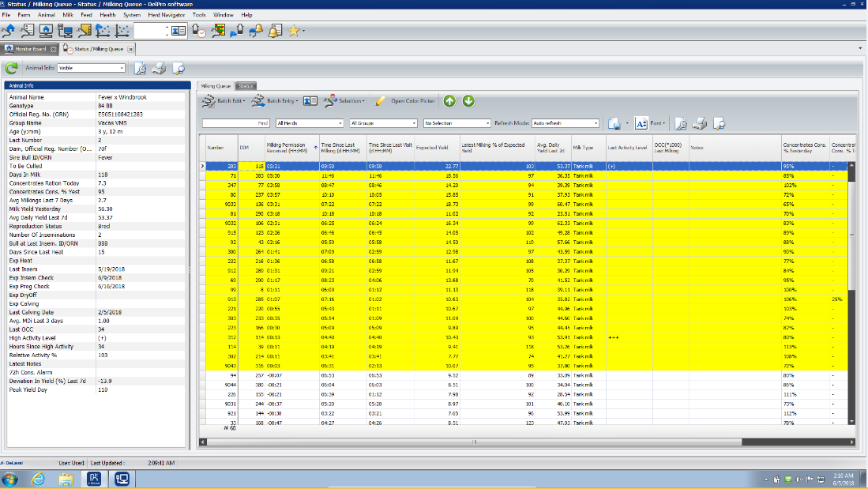Click the Selection button

click(348, 101)
